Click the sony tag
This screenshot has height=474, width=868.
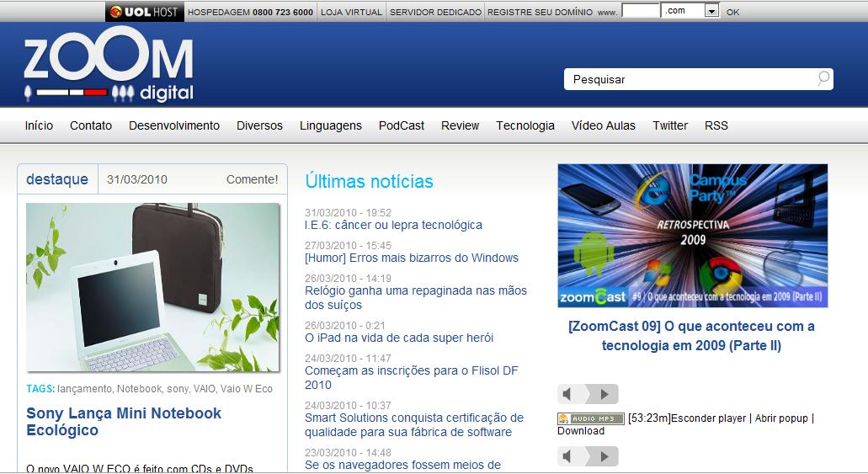[177, 389]
